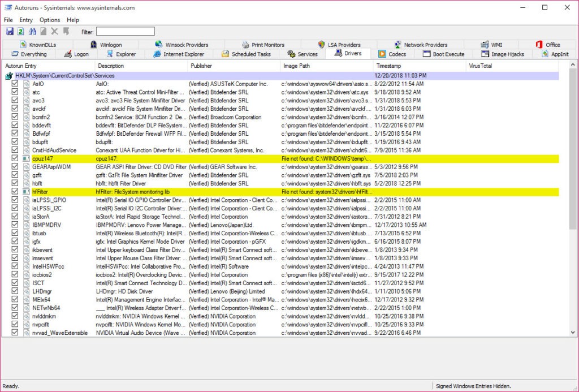
Task: Click the file icon of the AsIO entry
Action: point(26,84)
